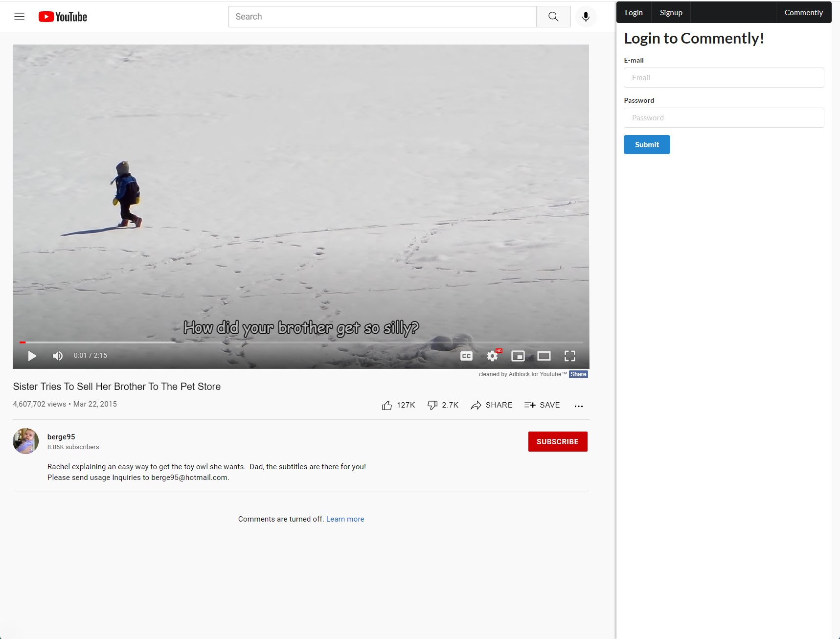
Task: Mute the video with the speaker icon
Action: (x=58, y=356)
